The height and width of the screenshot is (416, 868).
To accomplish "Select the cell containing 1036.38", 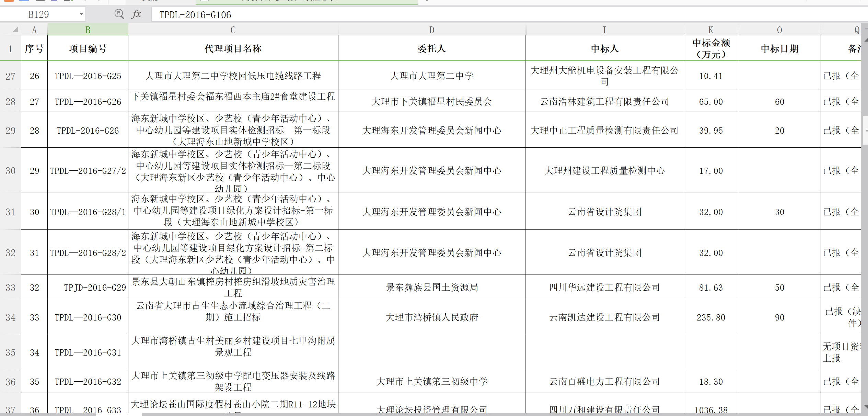I will click(x=710, y=409).
